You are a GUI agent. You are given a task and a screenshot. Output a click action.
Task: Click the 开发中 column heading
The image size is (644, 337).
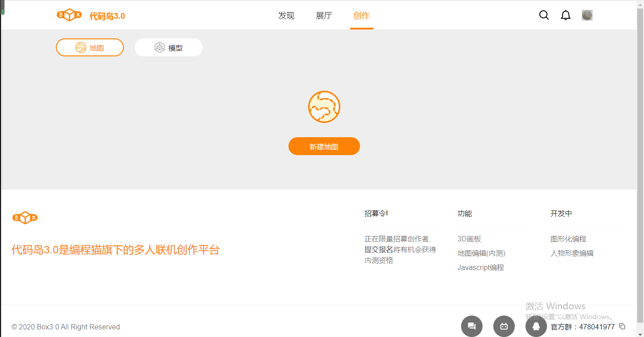(561, 214)
